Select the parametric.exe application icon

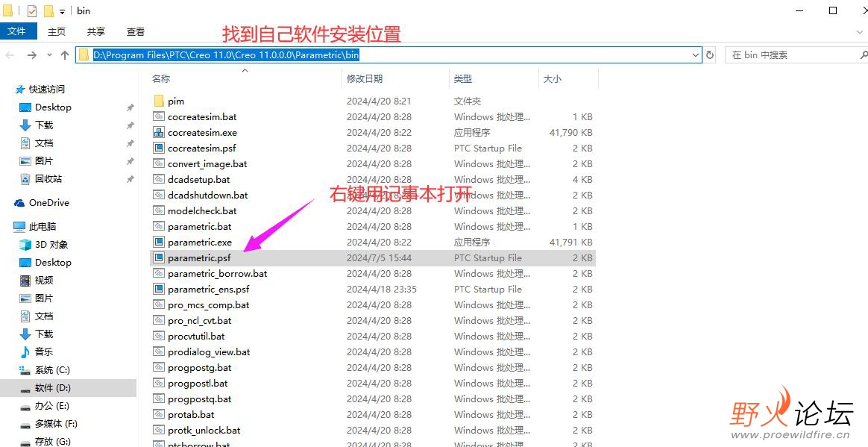click(159, 242)
